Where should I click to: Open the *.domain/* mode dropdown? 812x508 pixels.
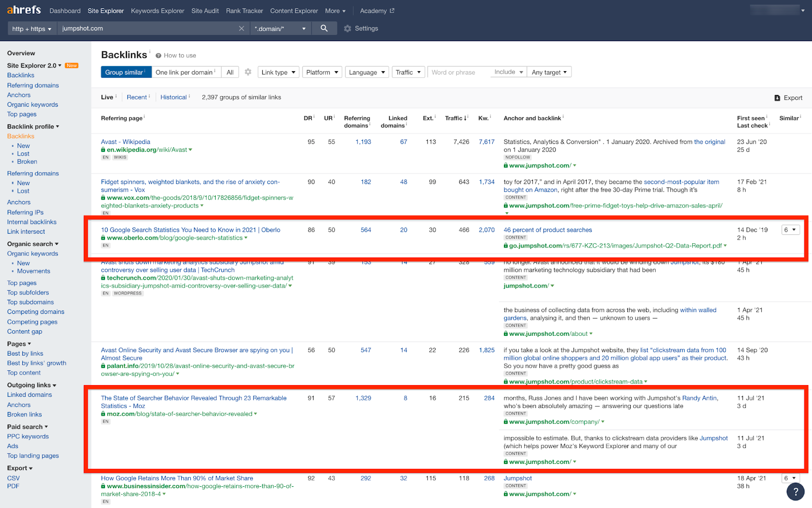(280, 28)
